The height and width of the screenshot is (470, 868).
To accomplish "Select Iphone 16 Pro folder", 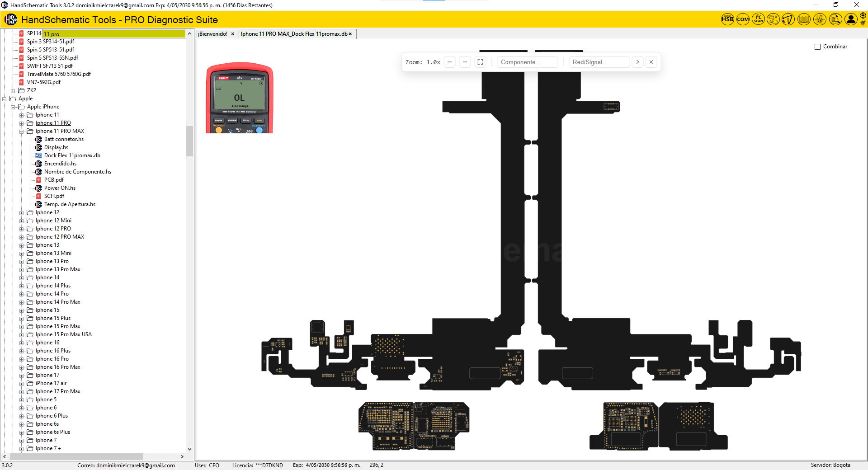I will pyautogui.click(x=52, y=359).
